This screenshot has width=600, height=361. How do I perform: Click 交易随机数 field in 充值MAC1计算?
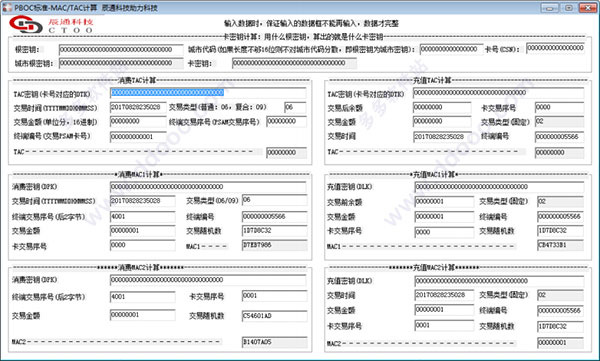click(560, 231)
